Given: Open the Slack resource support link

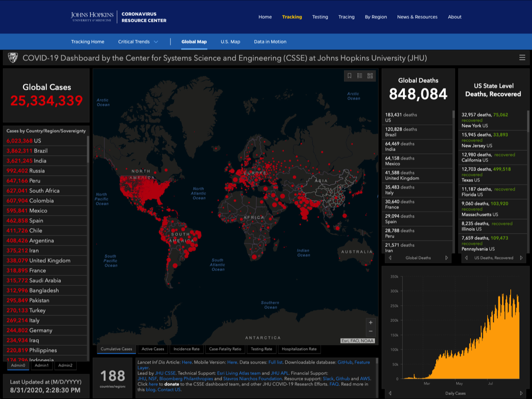Looking at the screenshot, I should click(x=328, y=379).
